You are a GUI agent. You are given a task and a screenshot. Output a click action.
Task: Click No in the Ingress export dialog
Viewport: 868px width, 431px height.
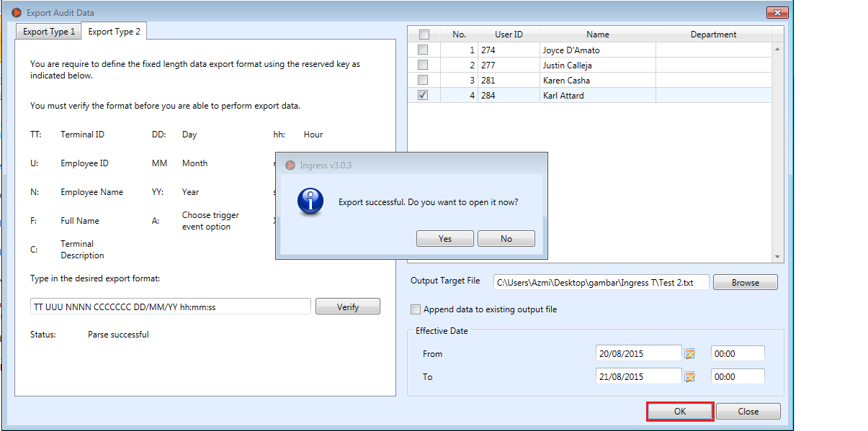point(506,239)
